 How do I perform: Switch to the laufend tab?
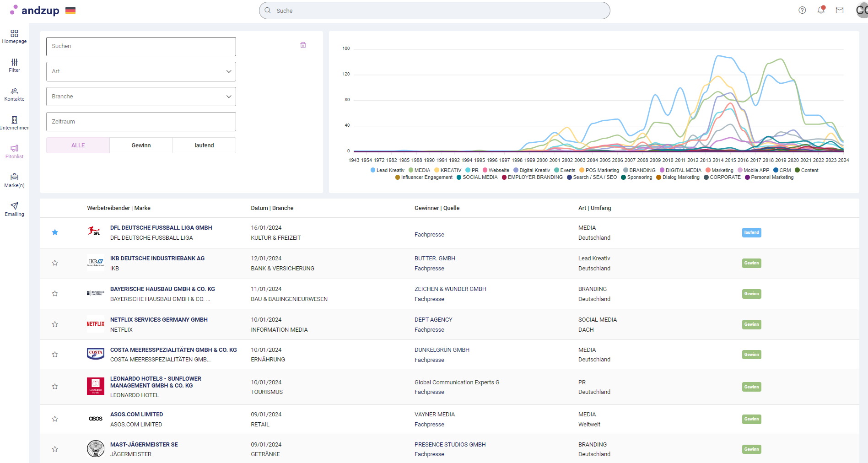pos(204,145)
